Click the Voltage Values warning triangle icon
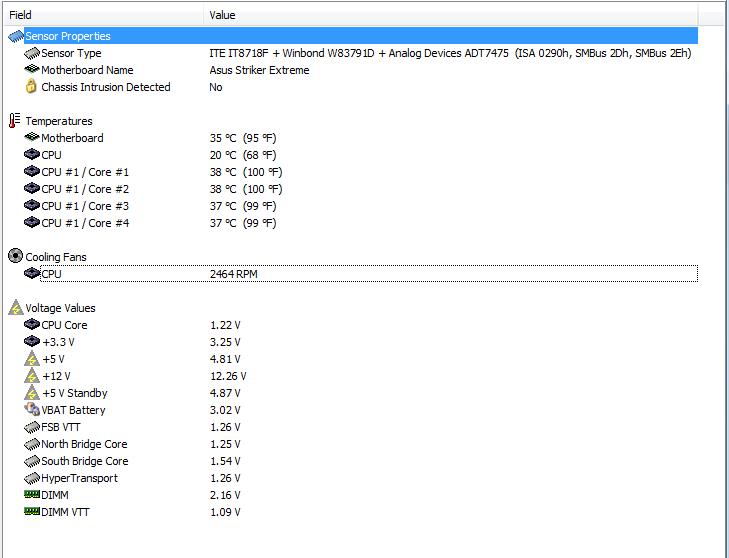729x558 pixels. point(16,307)
